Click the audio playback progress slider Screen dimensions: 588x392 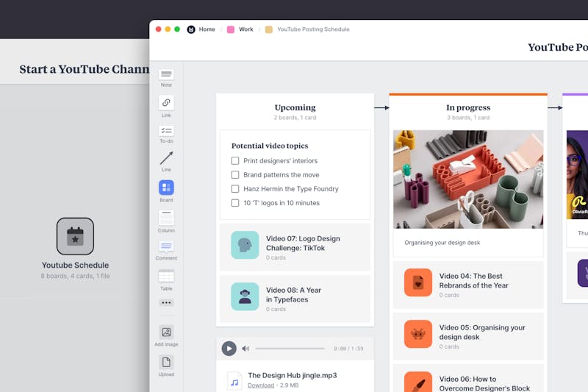coord(290,349)
